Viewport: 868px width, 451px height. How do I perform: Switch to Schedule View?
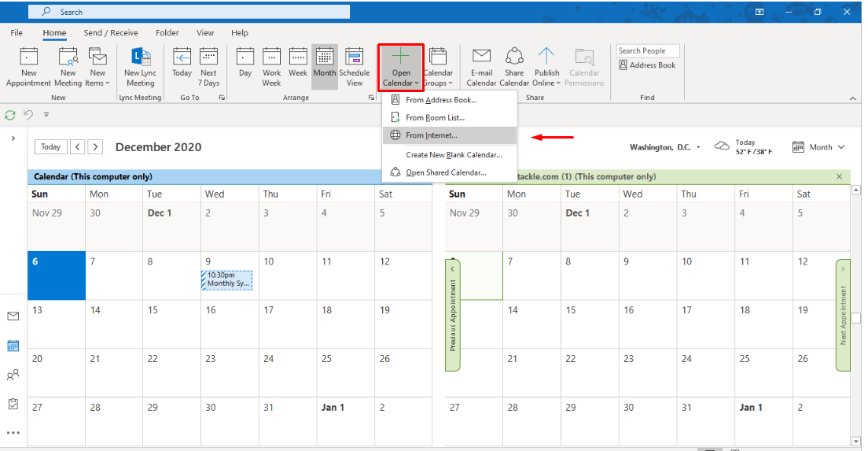355,67
